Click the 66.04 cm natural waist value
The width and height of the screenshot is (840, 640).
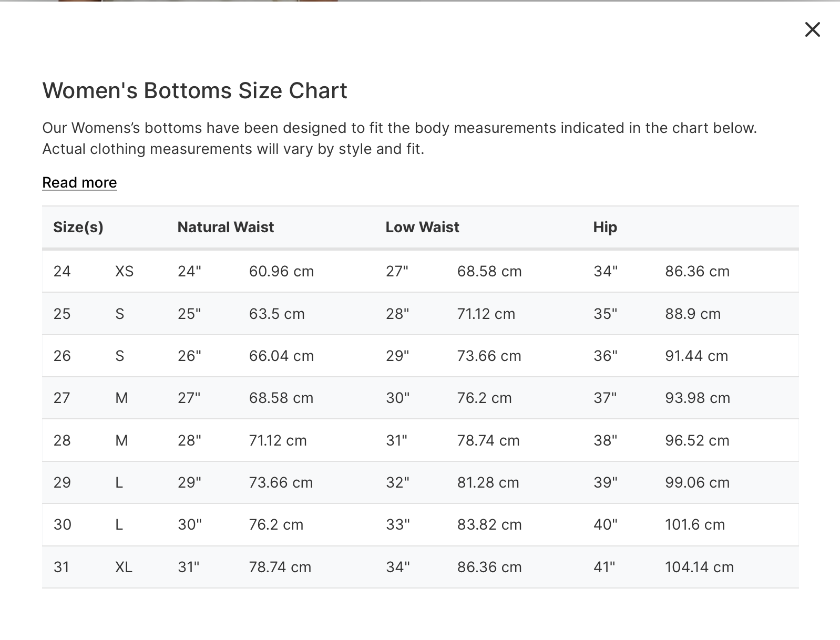281,356
